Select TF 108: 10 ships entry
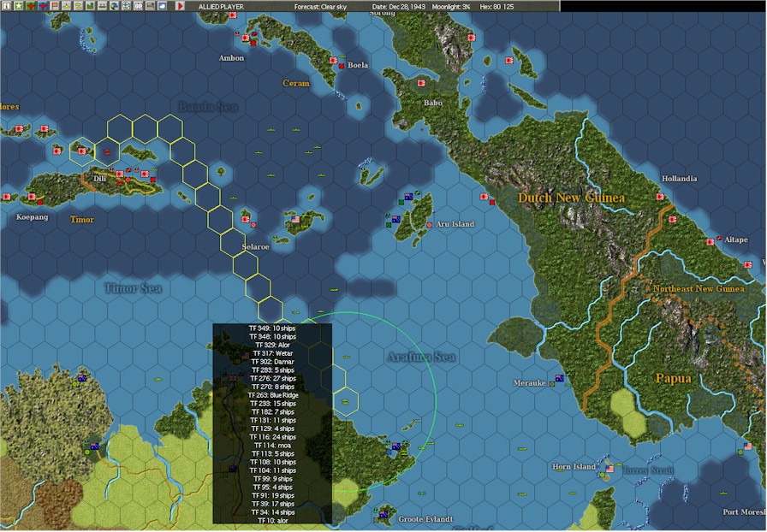The image size is (767, 532). tap(272, 462)
